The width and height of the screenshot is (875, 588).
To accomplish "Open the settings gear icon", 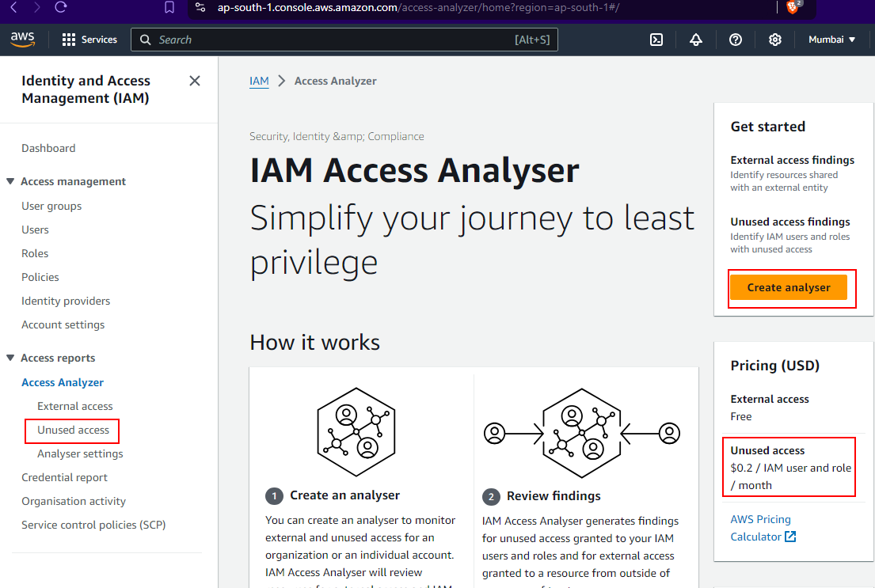I will (775, 40).
